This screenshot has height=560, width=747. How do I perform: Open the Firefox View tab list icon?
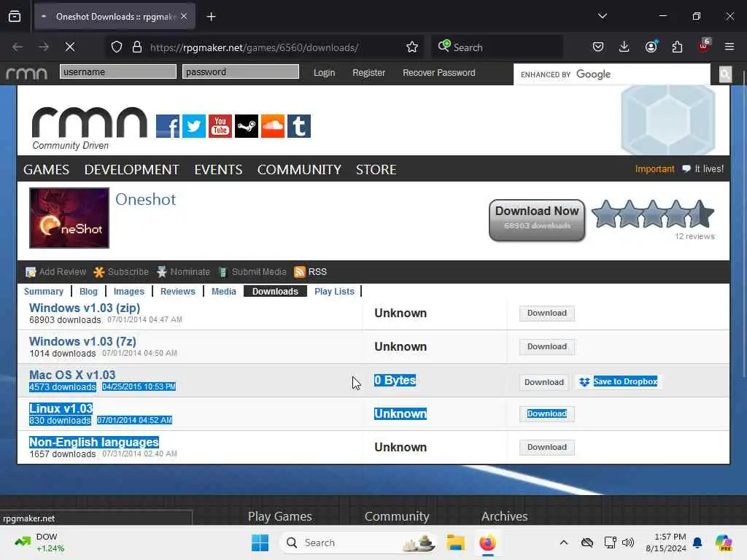pyautogui.click(x=15, y=17)
